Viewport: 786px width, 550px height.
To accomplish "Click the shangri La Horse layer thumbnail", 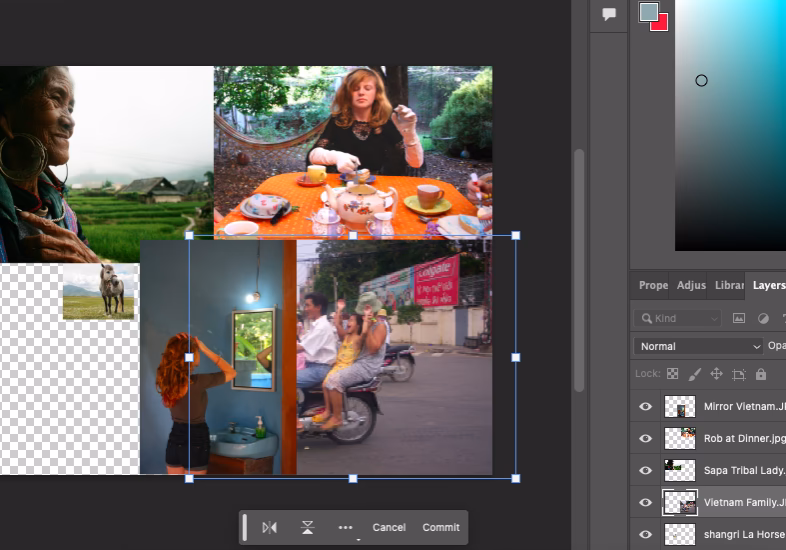I will 680,534.
